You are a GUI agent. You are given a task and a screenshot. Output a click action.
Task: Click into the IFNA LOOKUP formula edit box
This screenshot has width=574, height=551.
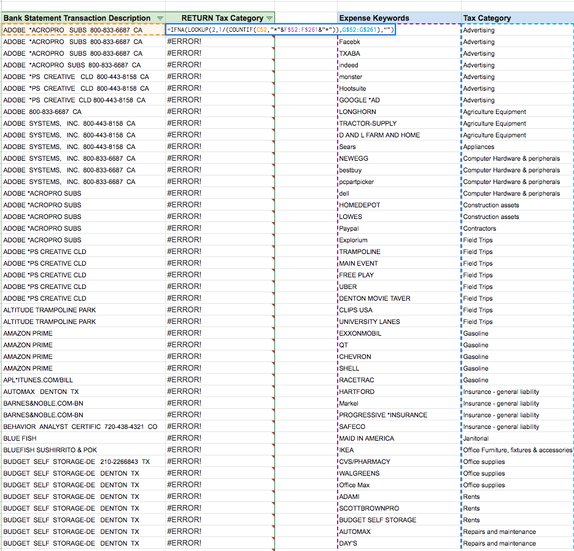click(x=280, y=30)
